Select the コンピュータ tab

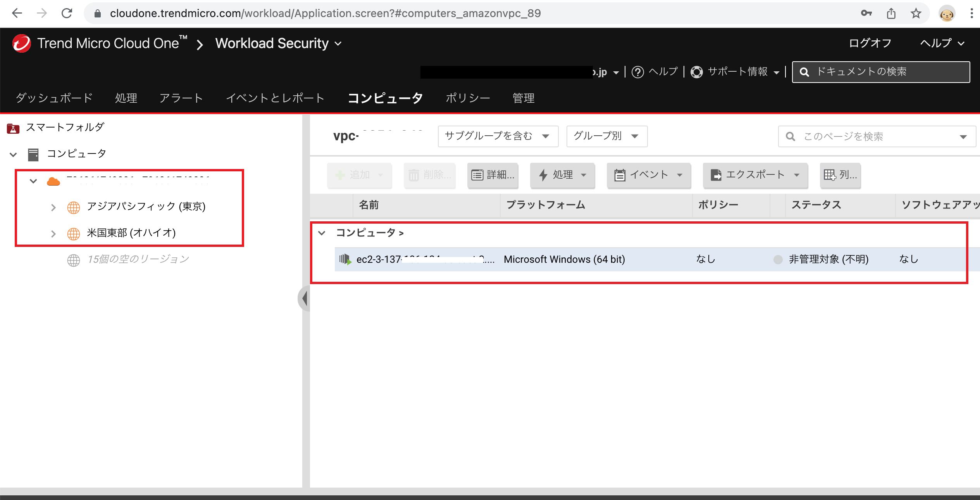(x=385, y=98)
